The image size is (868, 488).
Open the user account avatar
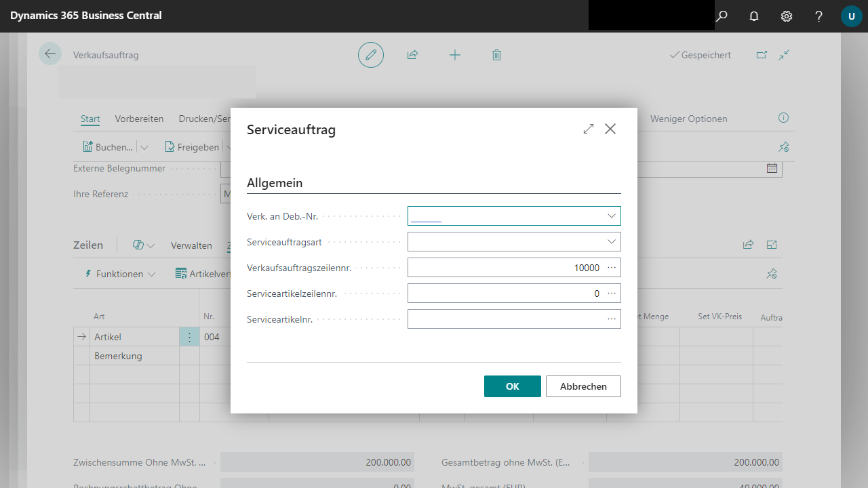click(x=851, y=16)
